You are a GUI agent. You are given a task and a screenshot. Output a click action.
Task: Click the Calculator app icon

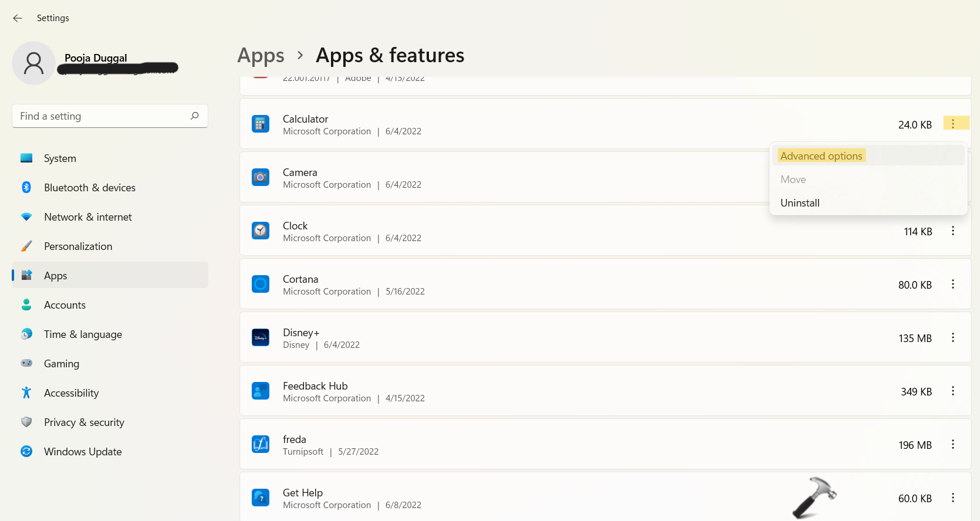point(261,124)
